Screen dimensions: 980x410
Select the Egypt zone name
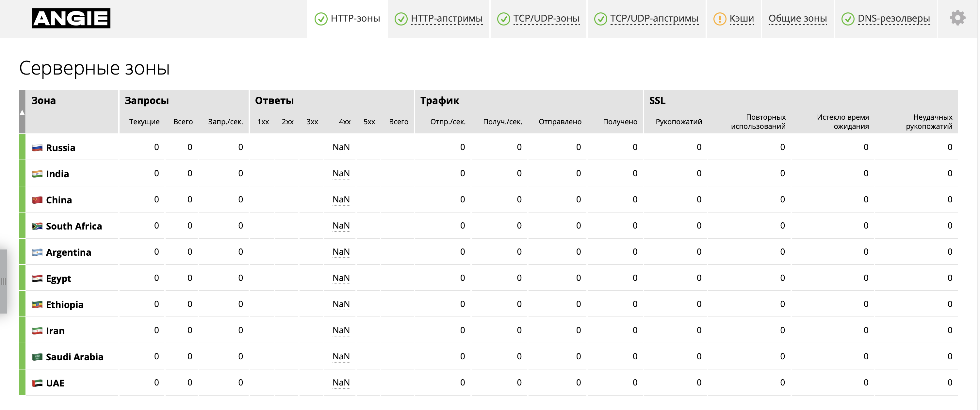point(58,279)
